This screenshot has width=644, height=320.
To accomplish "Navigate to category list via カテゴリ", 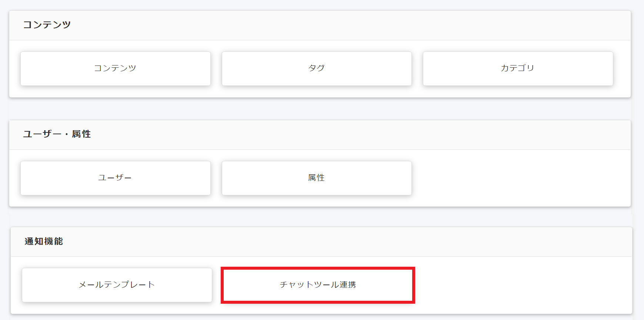I will pos(518,68).
